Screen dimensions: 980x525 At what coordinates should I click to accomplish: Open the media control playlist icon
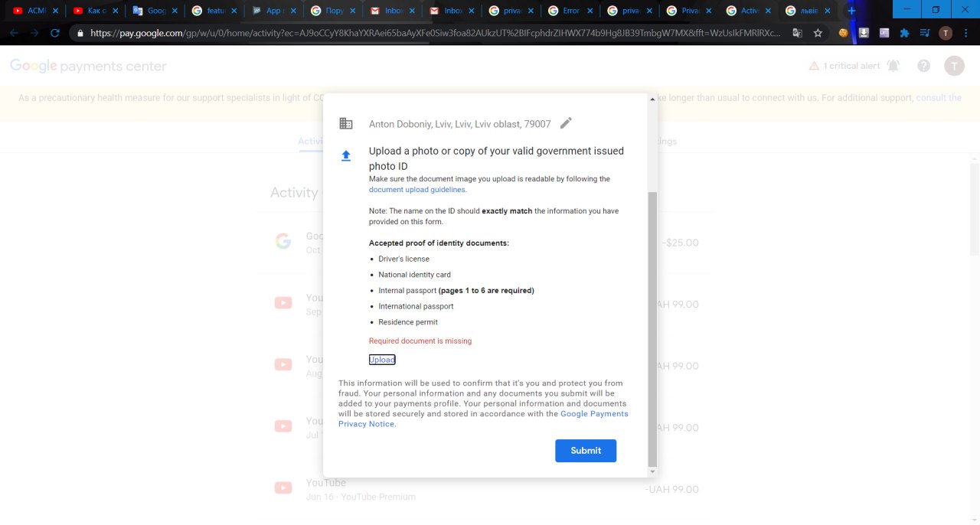point(925,33)
